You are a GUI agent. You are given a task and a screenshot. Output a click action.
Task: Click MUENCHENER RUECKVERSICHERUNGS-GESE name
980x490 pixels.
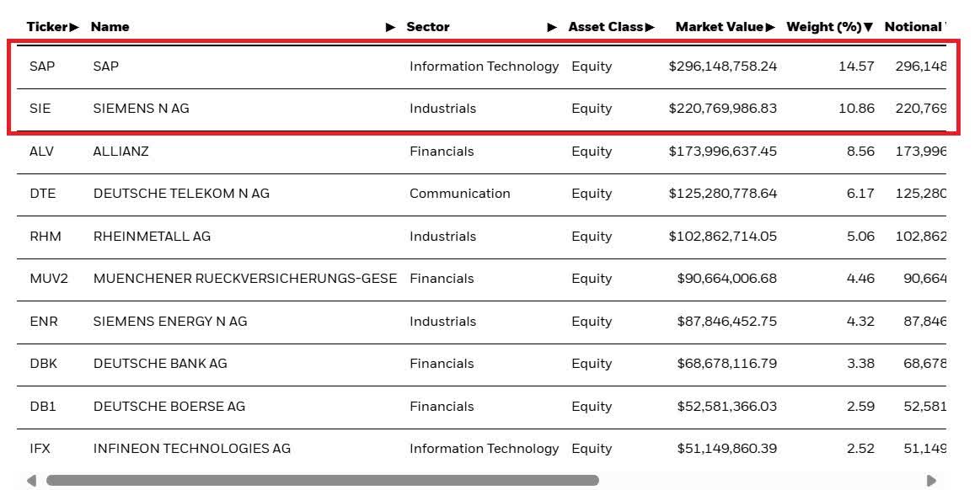[244, 279]
